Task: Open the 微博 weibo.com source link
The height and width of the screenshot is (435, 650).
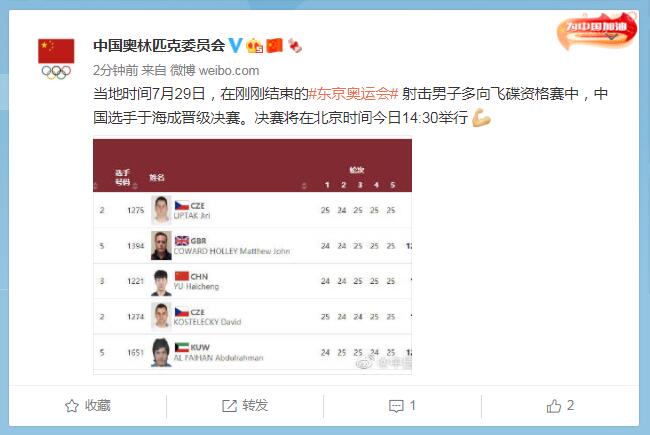Action: click(214, 70)
